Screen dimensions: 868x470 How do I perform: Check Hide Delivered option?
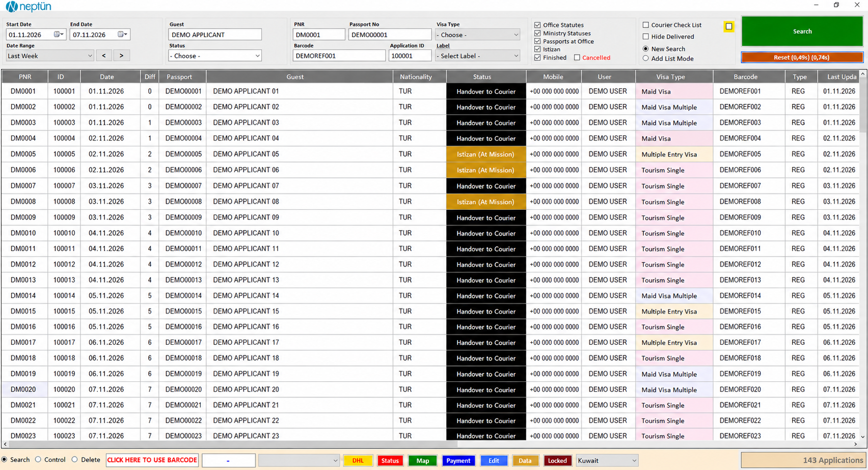point(645,37)
